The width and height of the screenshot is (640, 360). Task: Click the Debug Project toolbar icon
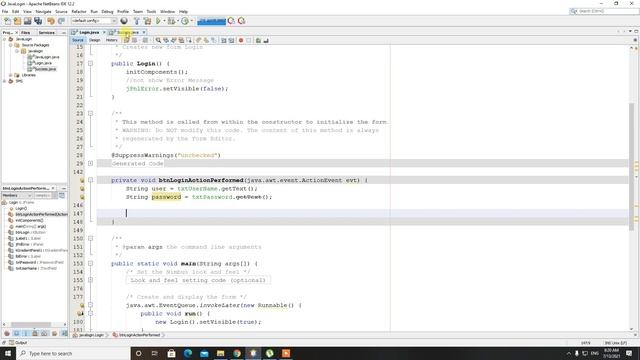point(171,21)
